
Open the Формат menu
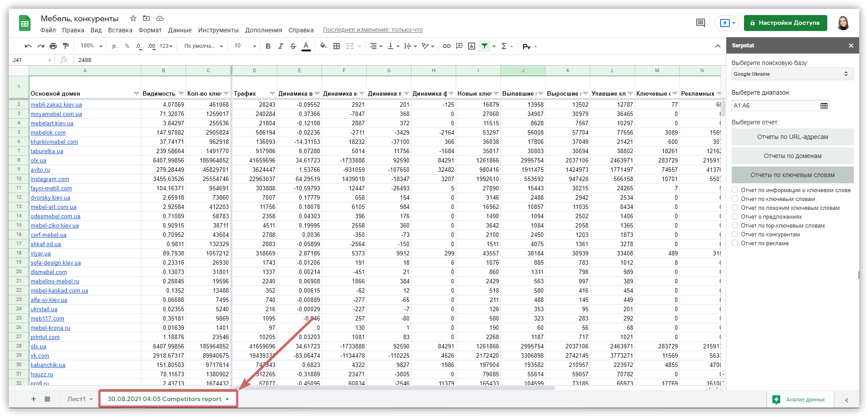[x=150, y=30]
